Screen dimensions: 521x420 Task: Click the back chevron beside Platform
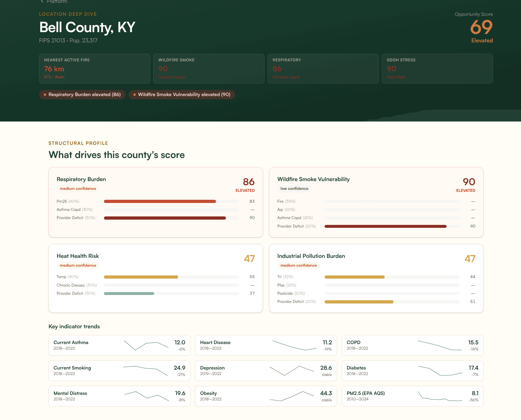click(x=42, y=1)
